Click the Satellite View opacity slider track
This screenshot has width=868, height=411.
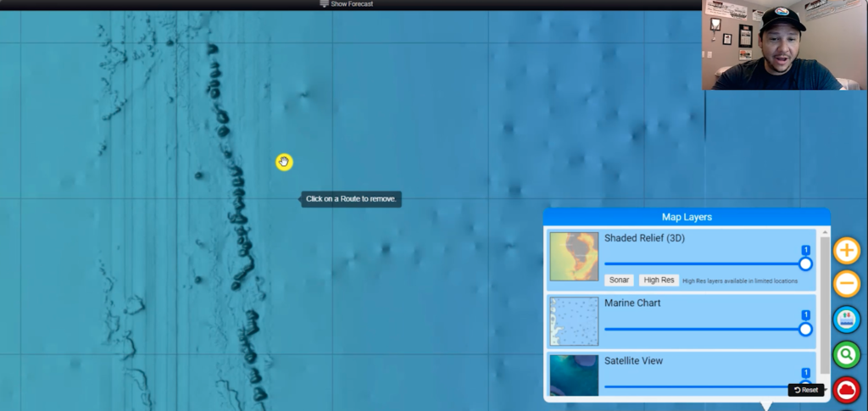pyautogui.click(x=695, y=386)
